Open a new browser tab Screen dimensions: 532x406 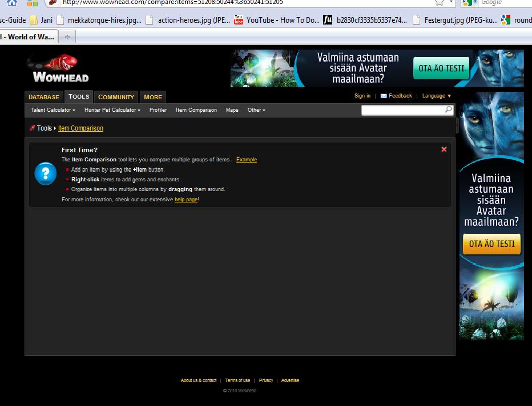pyautogui.click(x=67, y=37)
